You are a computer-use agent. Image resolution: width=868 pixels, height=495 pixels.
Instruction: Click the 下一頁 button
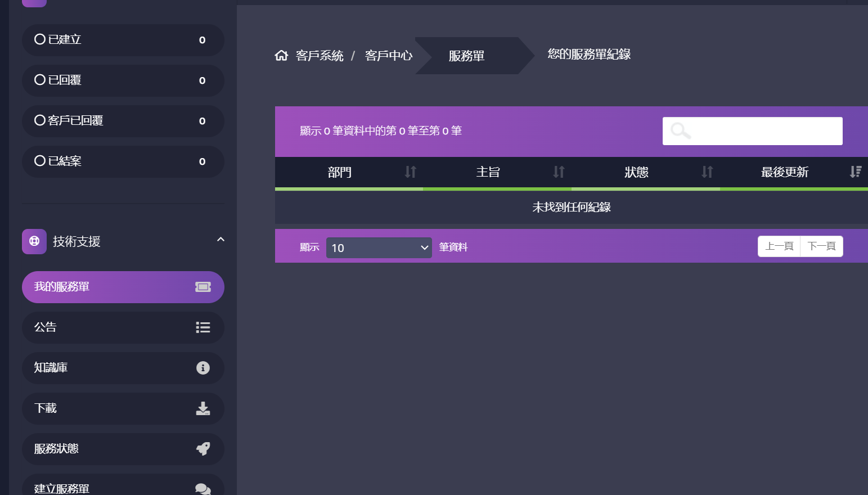[821, 246]
